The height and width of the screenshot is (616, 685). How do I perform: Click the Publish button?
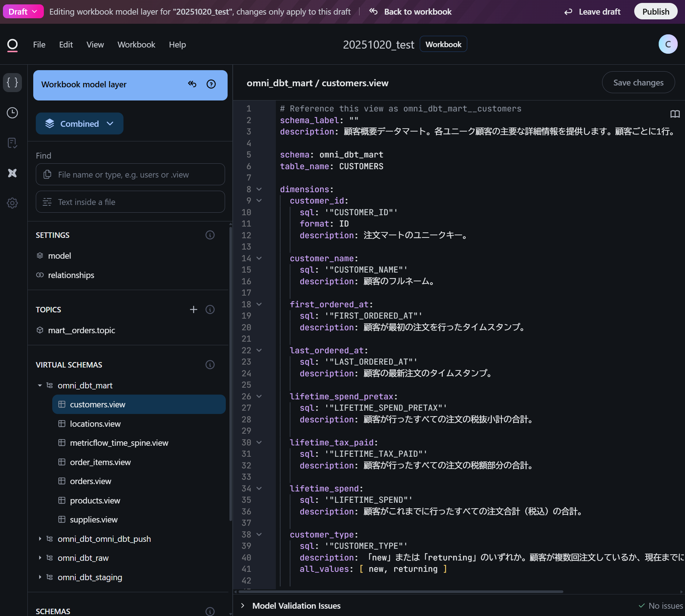(x=655, y=12)
